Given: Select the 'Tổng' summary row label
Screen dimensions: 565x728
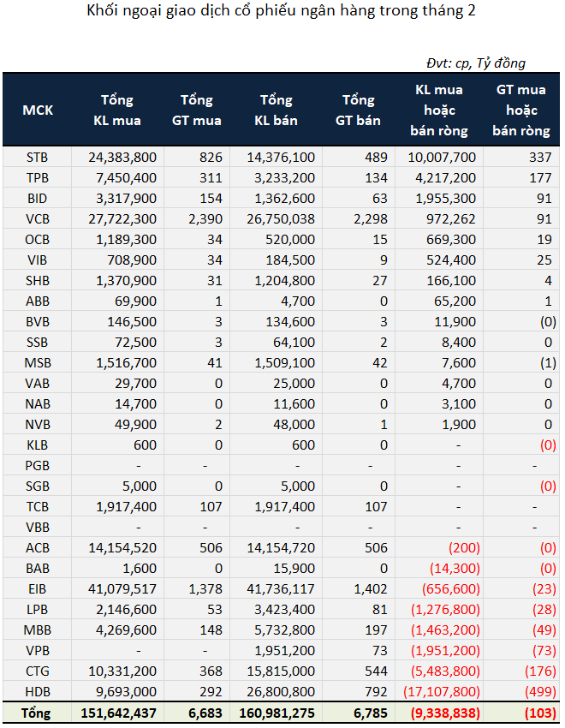Looking at the screenshot, I should 38,713.
